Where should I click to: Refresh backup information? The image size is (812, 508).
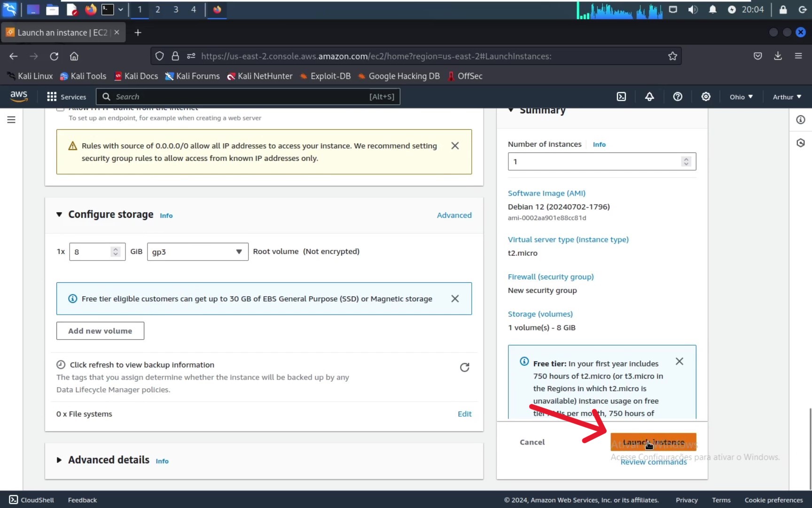pyautogui.click(x=464, y=367)
